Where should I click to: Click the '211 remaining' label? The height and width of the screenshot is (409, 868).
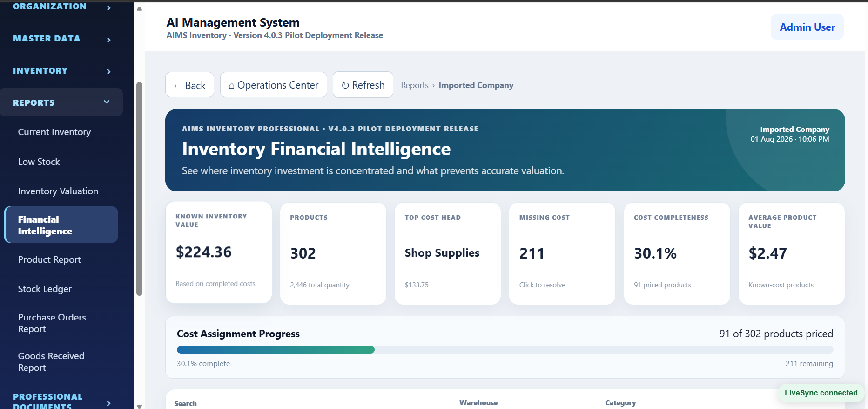pyautogui.click(x=809, y=363)
